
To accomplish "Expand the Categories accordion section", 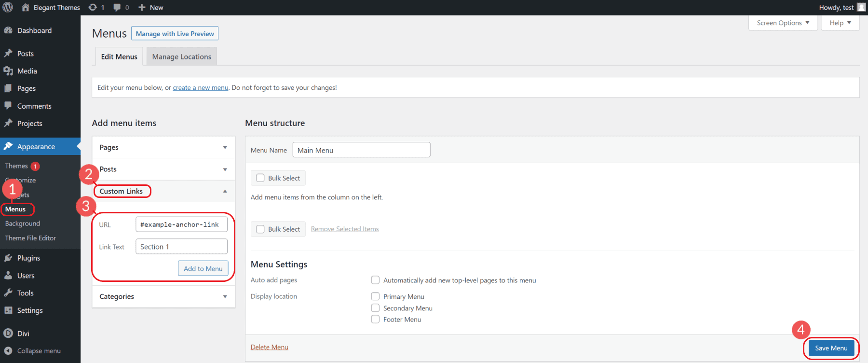I will click(x=163, y=296).
